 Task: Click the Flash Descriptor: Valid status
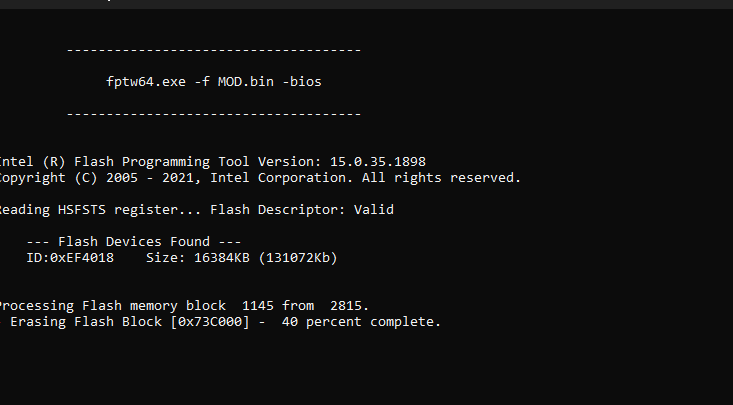pyautogui.click(x=302, y=210)
